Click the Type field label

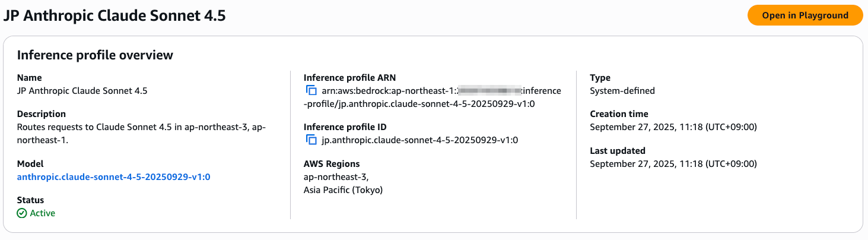pyautogui.click(x=600, y=78)
